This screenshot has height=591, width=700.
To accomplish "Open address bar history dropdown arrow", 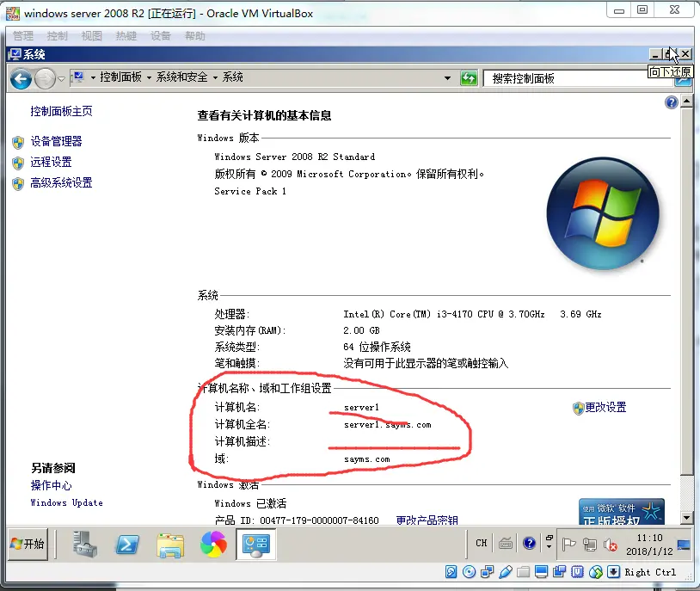I will point(447,78).
